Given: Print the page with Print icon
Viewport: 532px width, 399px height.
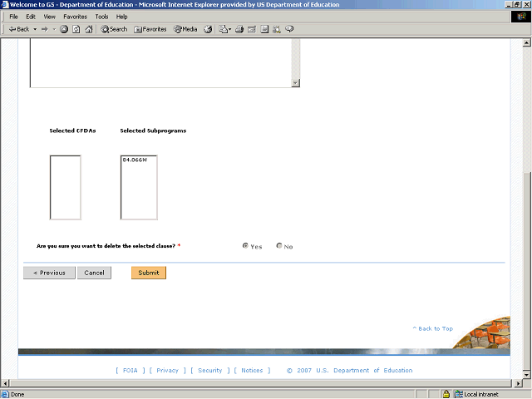Looking at the screenshot, I should pyautogui.click(x=239, y=30).
